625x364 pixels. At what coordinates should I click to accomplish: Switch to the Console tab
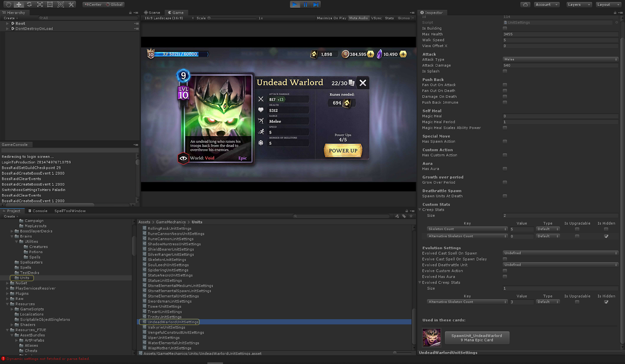pyautogui.click(x=37, y=211)
